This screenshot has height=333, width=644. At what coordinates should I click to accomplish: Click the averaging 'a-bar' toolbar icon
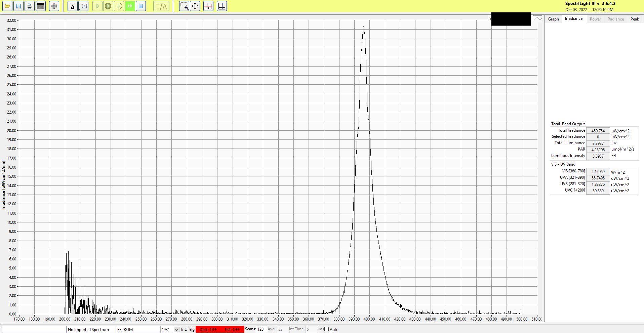tap(72, 6)
